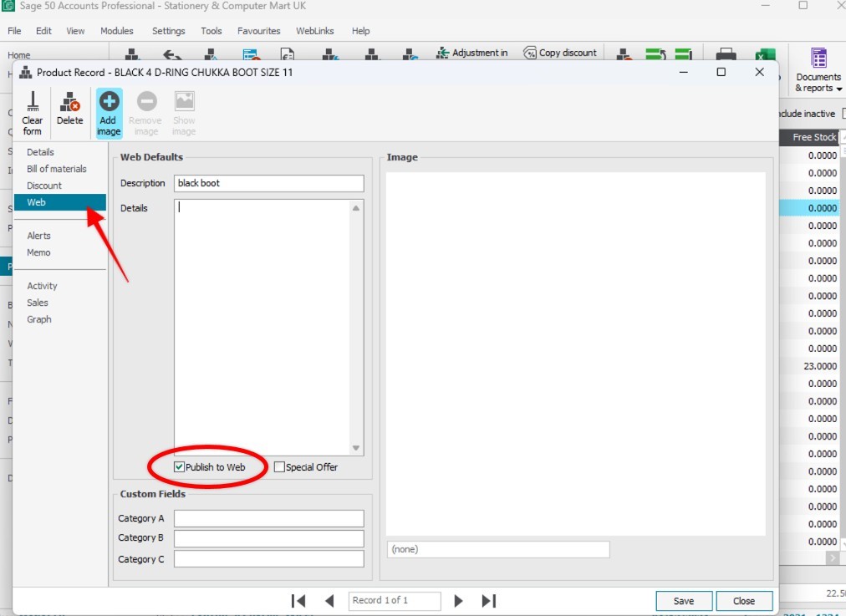
Task: Open the Help menu
Action: tap(360, 31)
